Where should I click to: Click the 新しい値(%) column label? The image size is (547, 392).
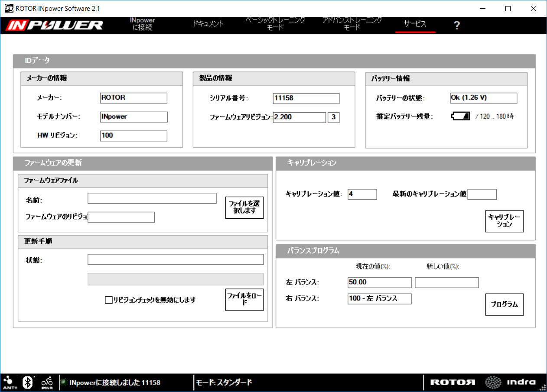(443, 266)
